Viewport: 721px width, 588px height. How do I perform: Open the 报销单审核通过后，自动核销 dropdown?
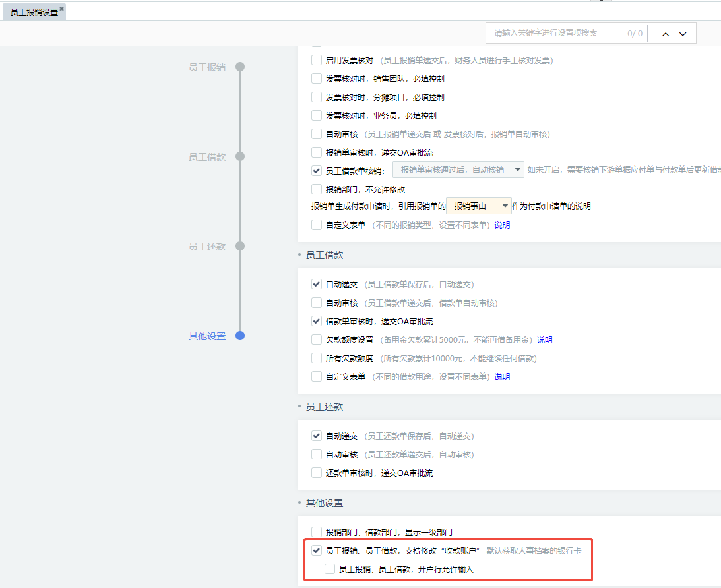[458, 170]
